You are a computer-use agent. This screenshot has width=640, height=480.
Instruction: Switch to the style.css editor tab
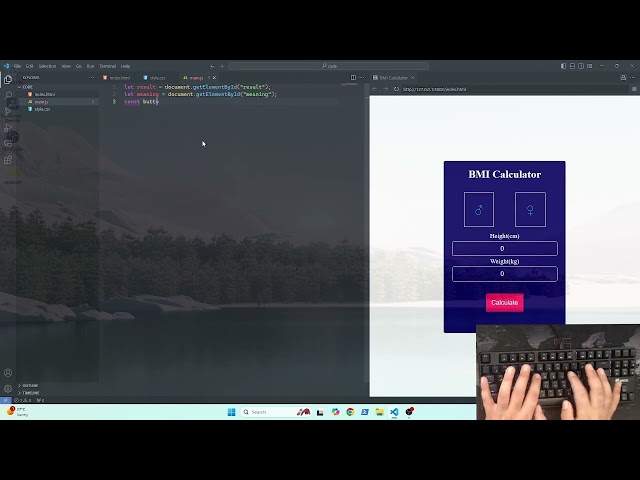157,78
